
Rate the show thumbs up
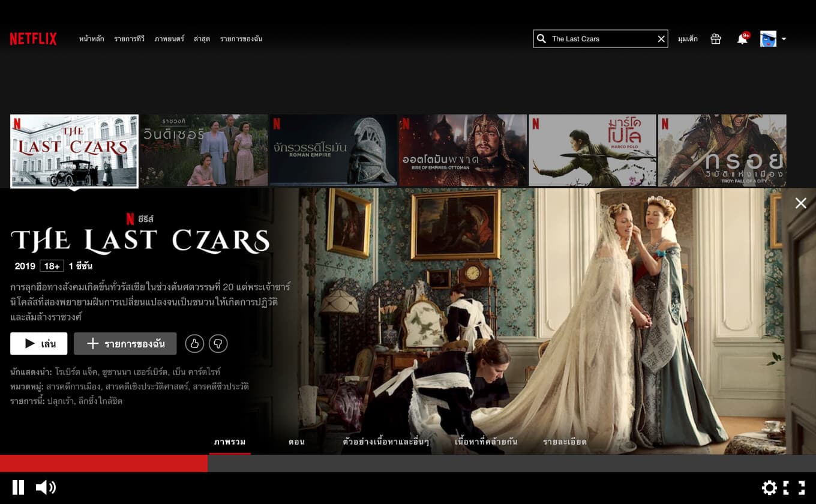click(x=194, y=344)
